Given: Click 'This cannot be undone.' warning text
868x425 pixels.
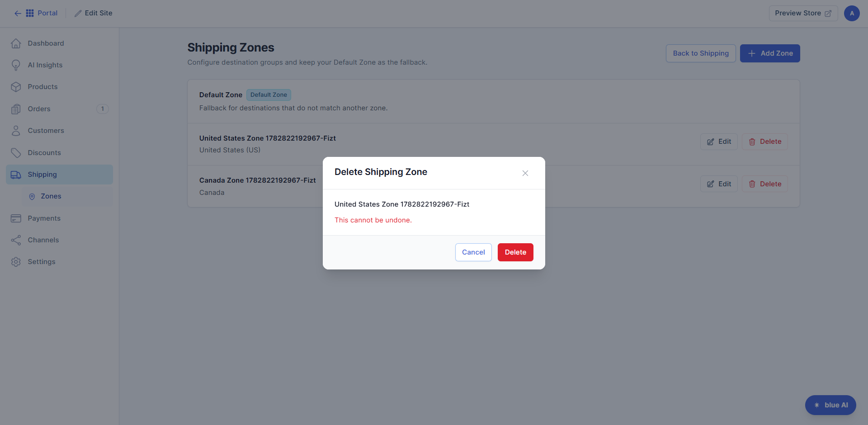Looking at the screenshot, I should click(373, 220).
